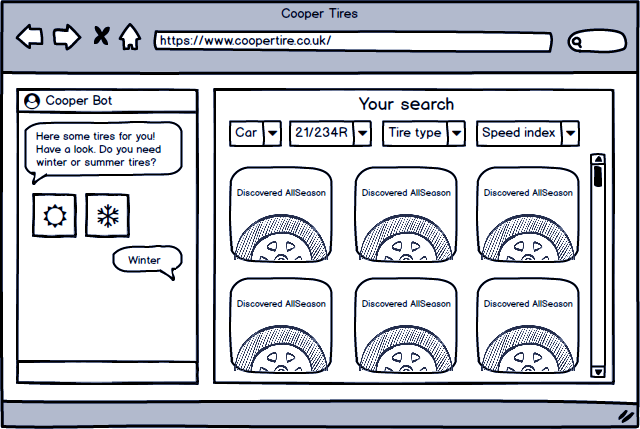Click the window resize grip icon

pyautogui.click(x=626, y=416)
